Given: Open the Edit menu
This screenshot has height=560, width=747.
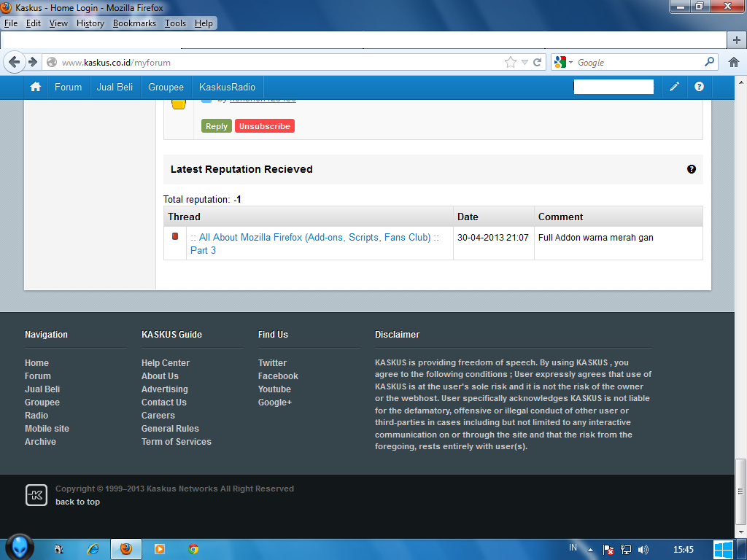Looking at the screenshot, I should 33,23.
